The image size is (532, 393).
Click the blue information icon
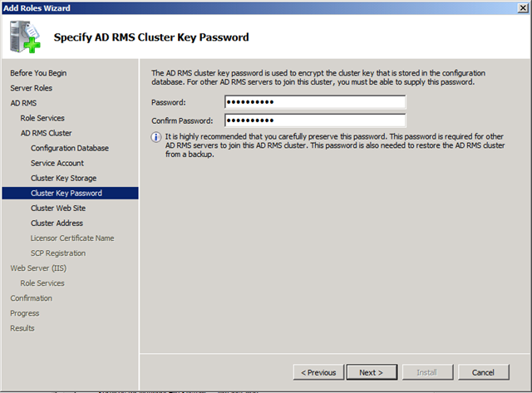point(156,137)
